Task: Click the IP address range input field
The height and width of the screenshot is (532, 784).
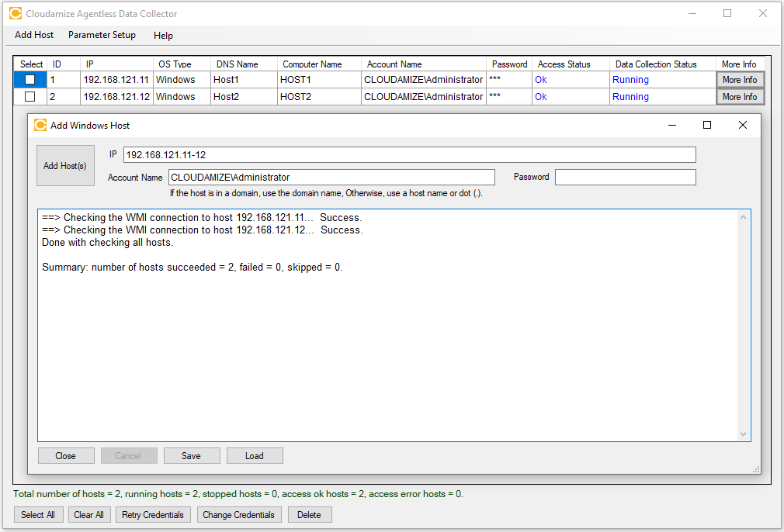Action: point(409,155)
